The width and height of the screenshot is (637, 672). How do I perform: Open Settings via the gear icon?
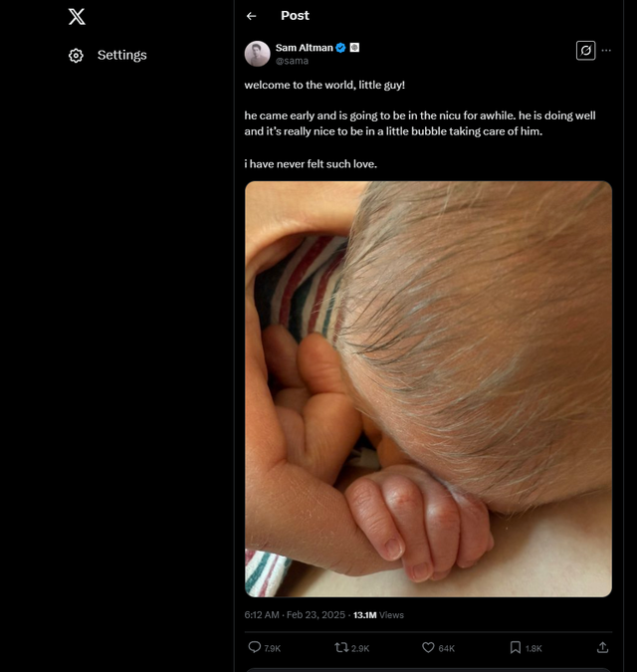click(x=76, y=56)
